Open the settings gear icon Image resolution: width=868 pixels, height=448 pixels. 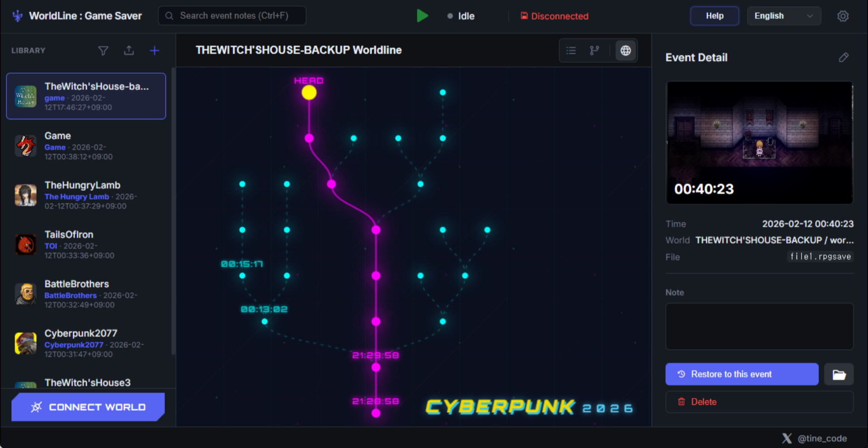pos(844,16)
